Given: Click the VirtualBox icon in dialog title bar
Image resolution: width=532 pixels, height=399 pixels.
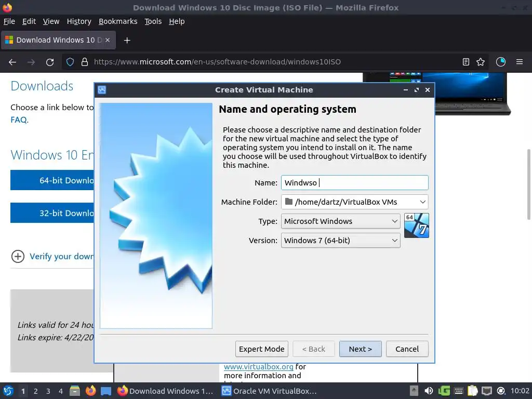Looking at the screenshot, I should (x=102, y=90).
